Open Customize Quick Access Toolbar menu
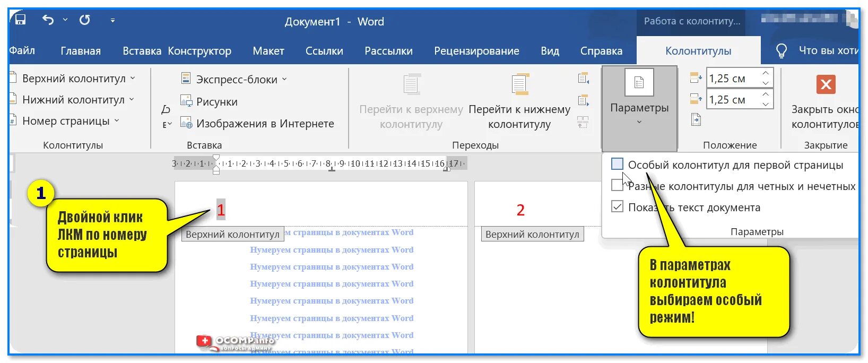The height and width of the screenshot is (363, 868). pyautogui.click(x=112, y=20)
